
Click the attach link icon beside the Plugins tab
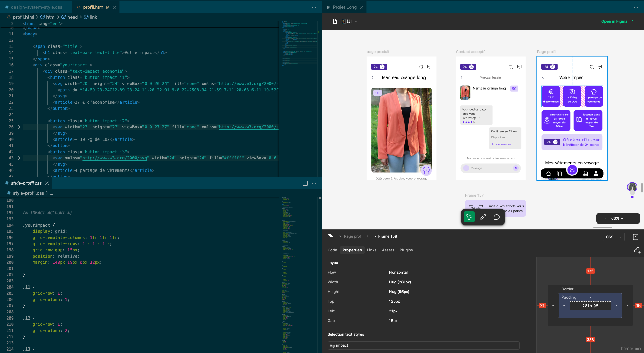[x=637, y=250]
